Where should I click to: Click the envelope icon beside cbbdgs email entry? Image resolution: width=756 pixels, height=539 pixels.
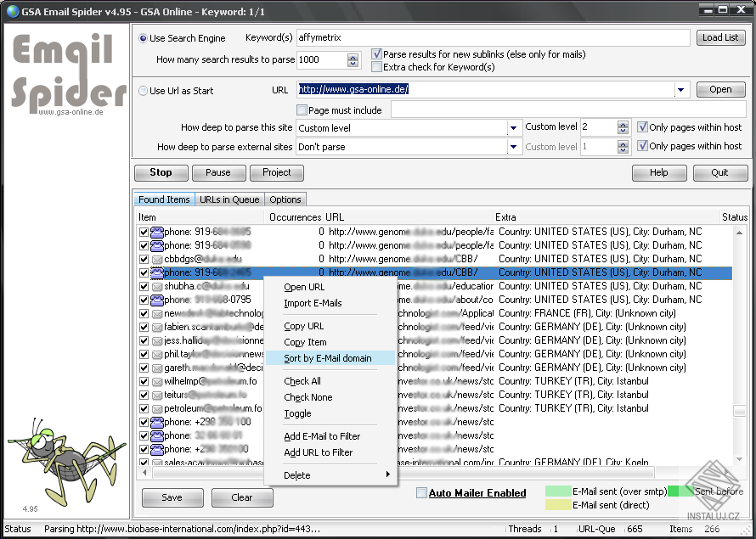(x=156, y=259)
